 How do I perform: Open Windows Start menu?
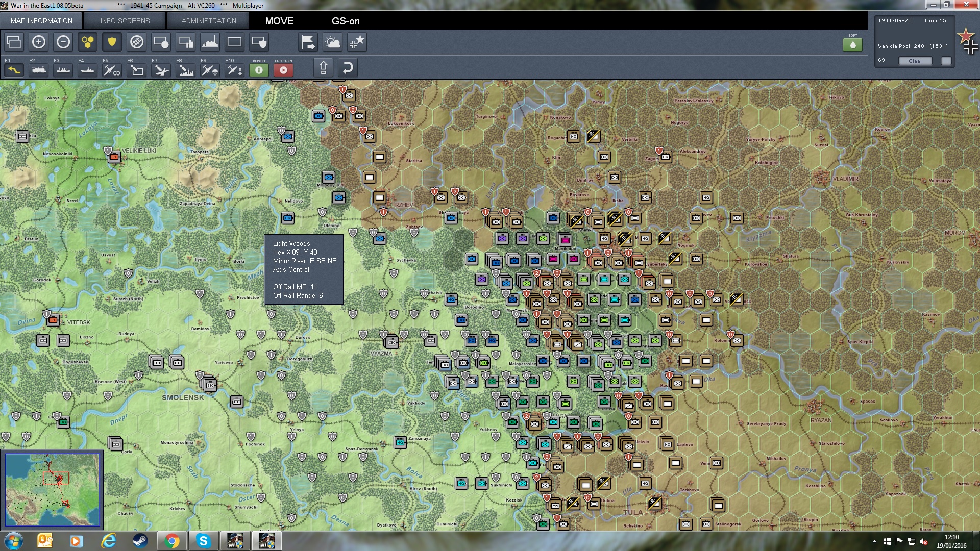13,541
